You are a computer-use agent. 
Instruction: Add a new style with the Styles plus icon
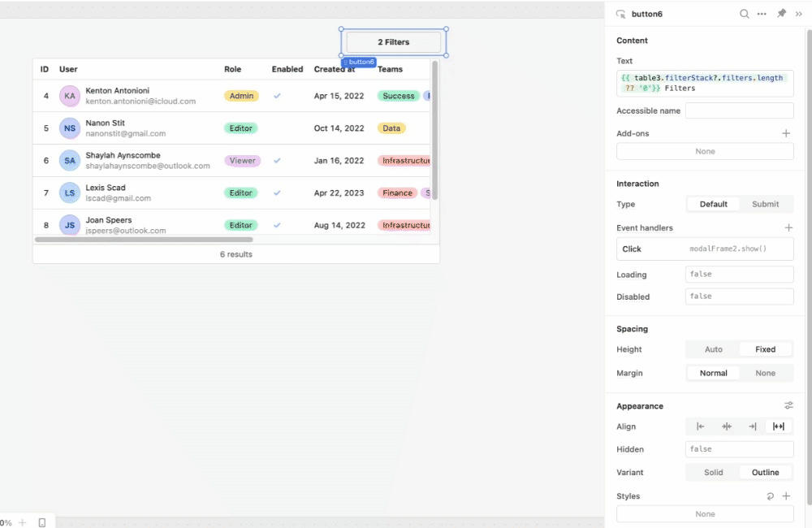pyautogui.click(x=785, y=496)
